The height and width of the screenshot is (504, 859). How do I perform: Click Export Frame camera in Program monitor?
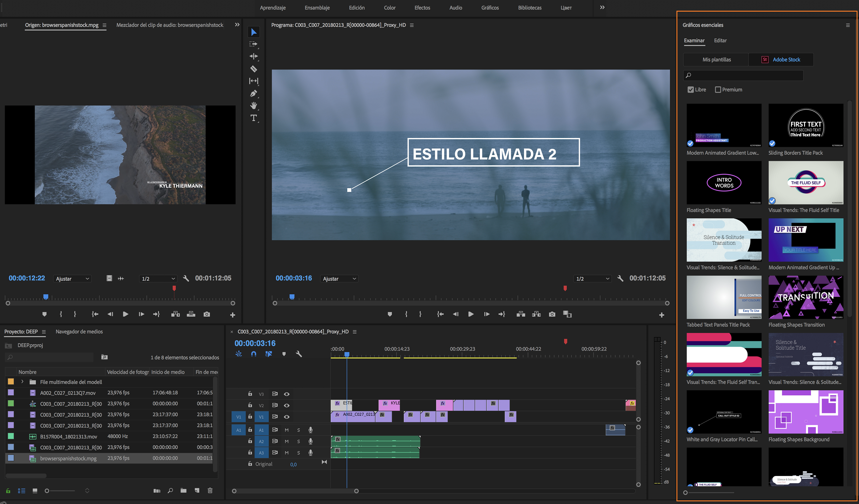[552, 314]
